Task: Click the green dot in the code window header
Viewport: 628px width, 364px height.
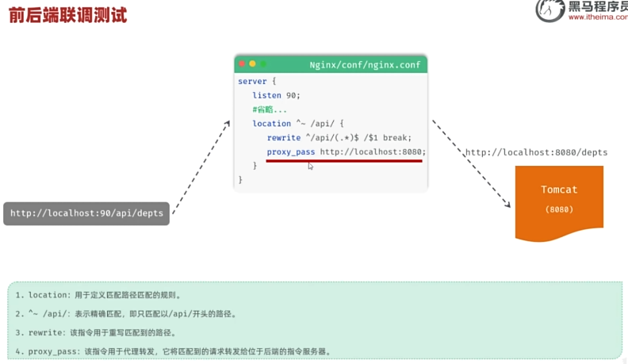Action: [263, 63]
